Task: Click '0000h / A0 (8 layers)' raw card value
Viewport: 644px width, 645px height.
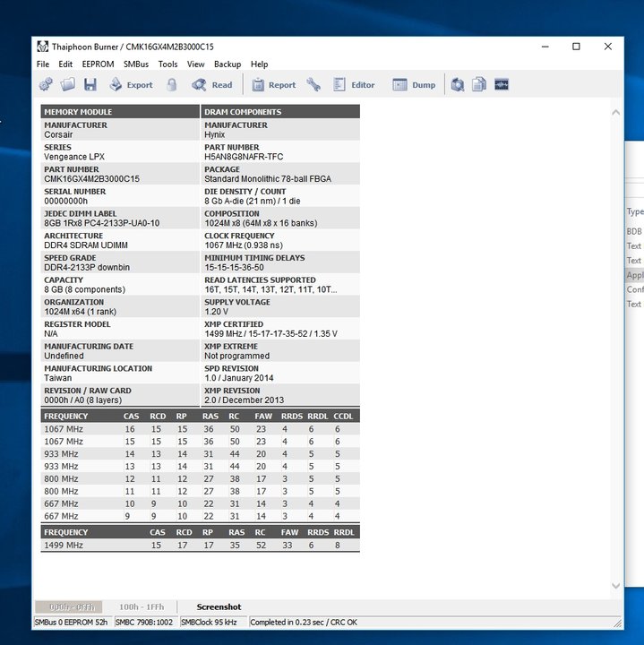Action: [83, 400]
